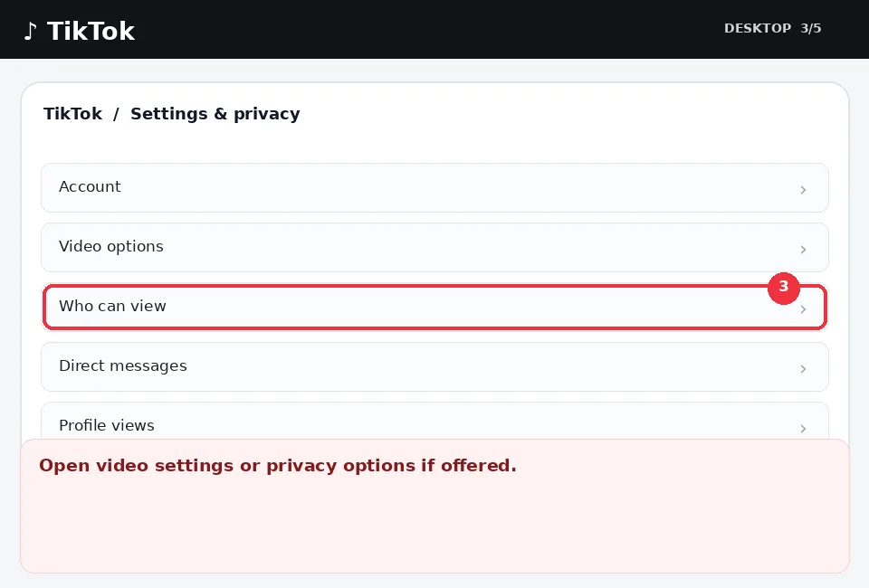Click the Settings & privacy breadcrumb

pos(215,114)
